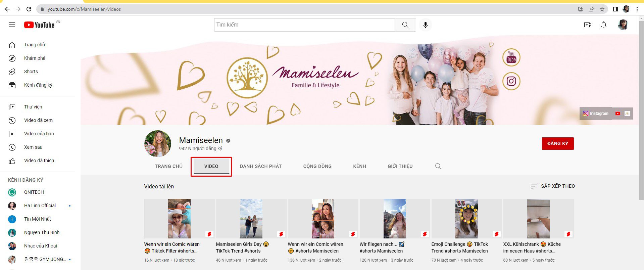The height and width of the screenshot is (270, 644).
Task: Open Shorts in sidebar
Action: (38, 72)
